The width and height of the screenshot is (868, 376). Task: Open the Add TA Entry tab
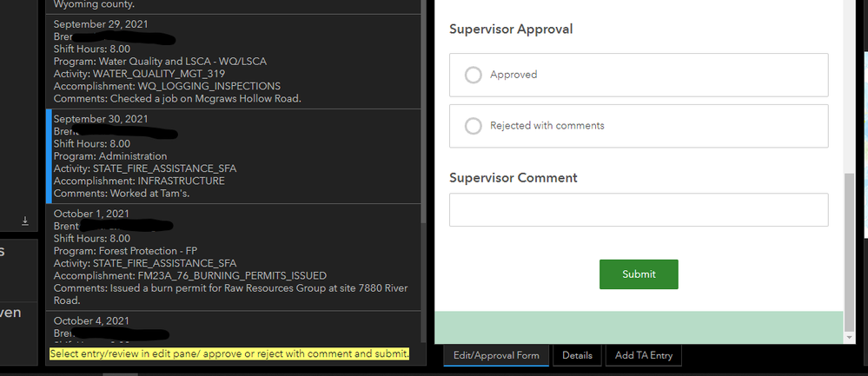click(643, 355)
